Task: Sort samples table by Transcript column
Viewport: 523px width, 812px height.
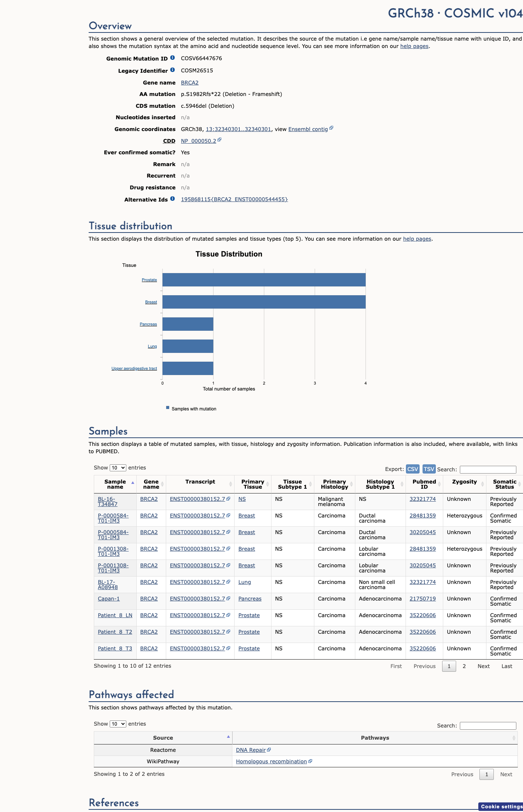Action: click(x=230, y=484)
